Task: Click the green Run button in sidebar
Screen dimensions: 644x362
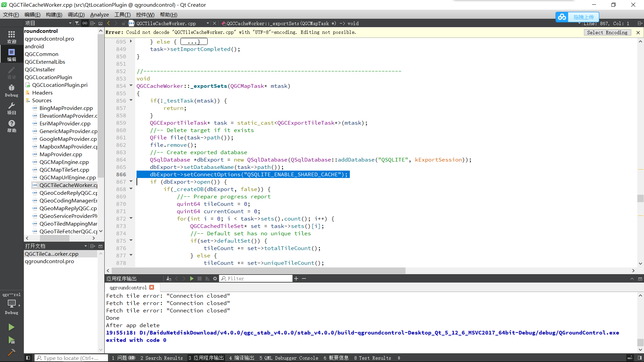Action: 11,327
